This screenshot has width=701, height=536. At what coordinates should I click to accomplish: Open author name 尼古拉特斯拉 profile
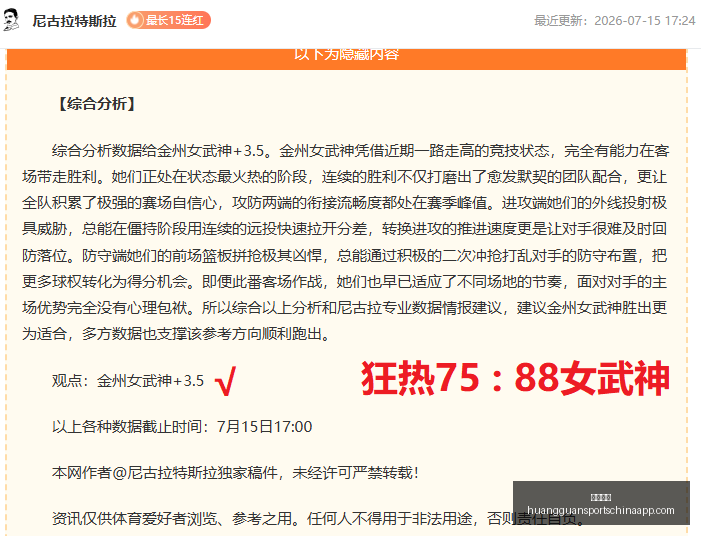pyautogui.click(x=75, y=21)
